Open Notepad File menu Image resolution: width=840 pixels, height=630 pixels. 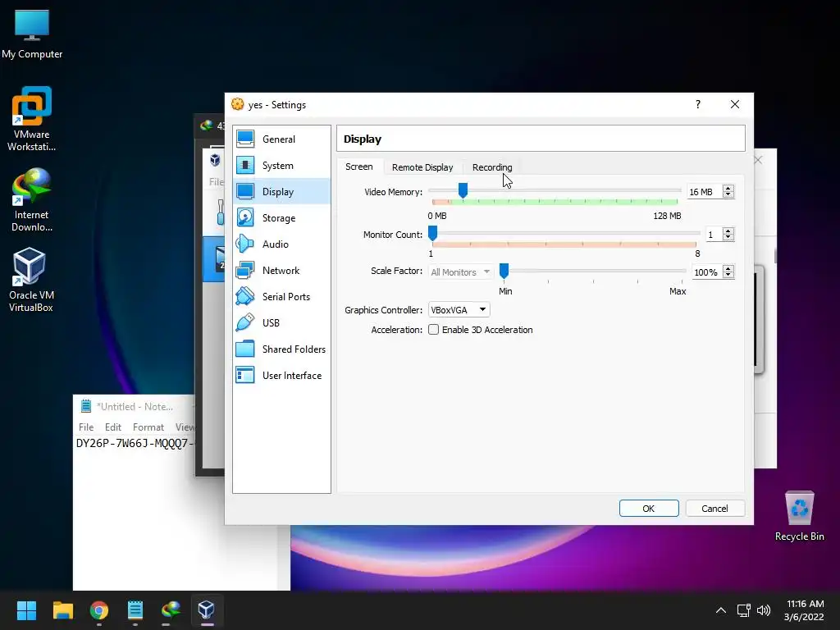click(86, 427)
